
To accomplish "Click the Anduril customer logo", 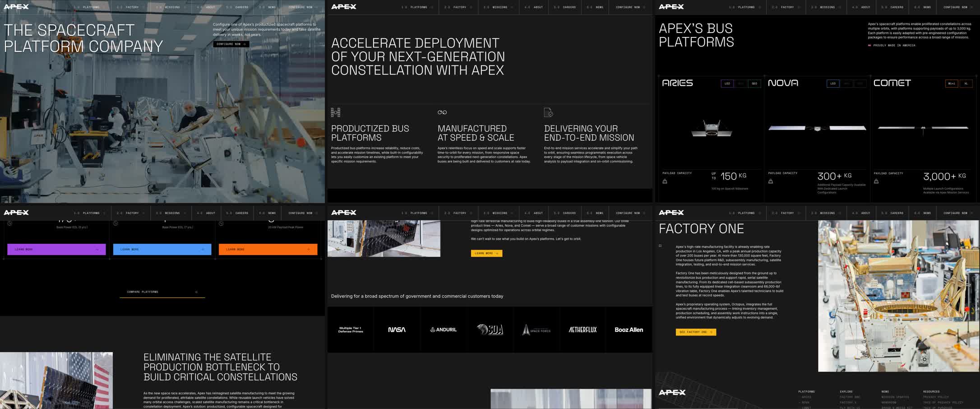I will click(x=444, y=330).
